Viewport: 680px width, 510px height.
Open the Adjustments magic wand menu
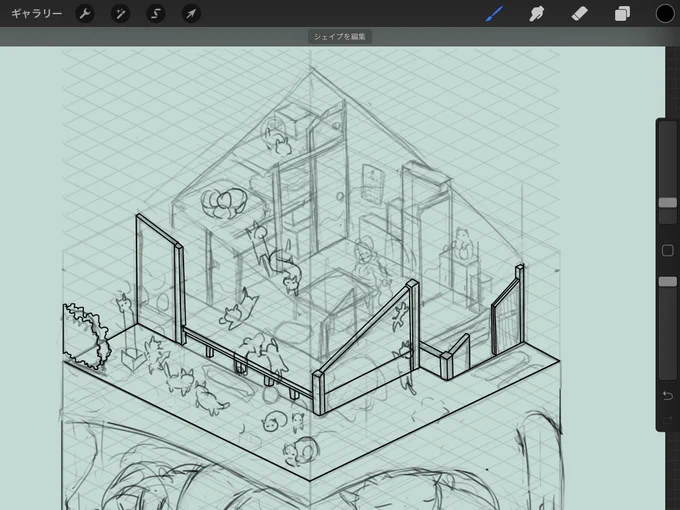pos(120,14)
